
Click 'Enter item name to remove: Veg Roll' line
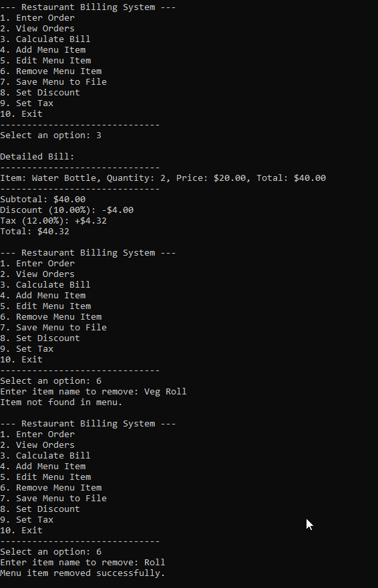[x=93, y=392]
